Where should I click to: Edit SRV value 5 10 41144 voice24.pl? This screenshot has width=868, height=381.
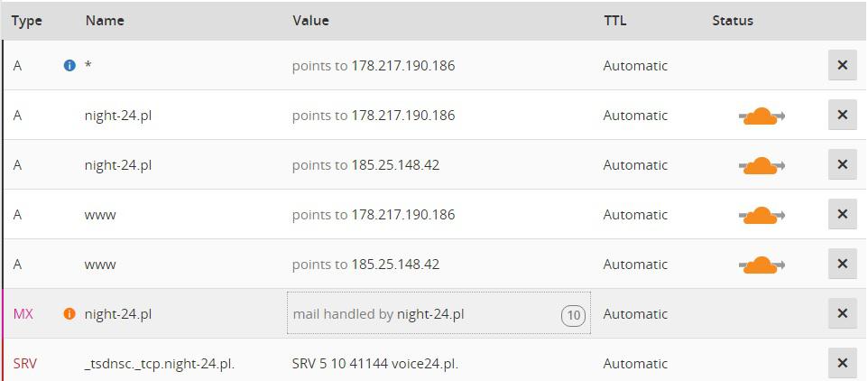click(x=375, y=364)
